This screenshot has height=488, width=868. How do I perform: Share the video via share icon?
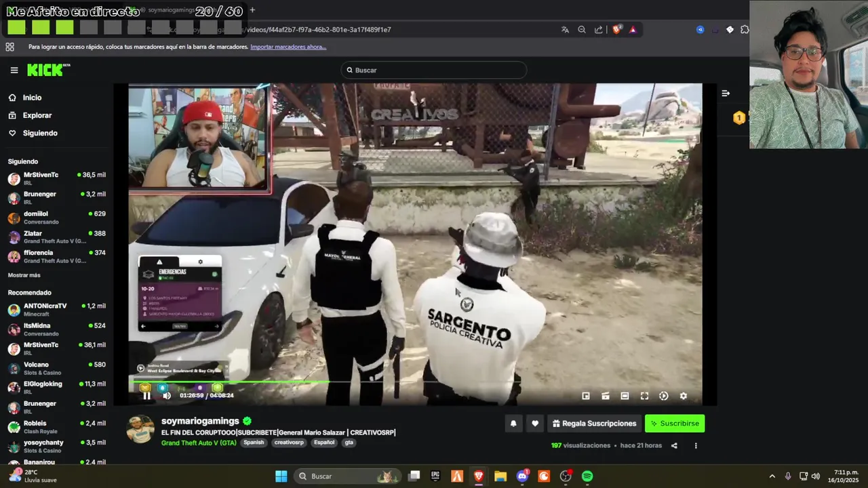(674, 445)
